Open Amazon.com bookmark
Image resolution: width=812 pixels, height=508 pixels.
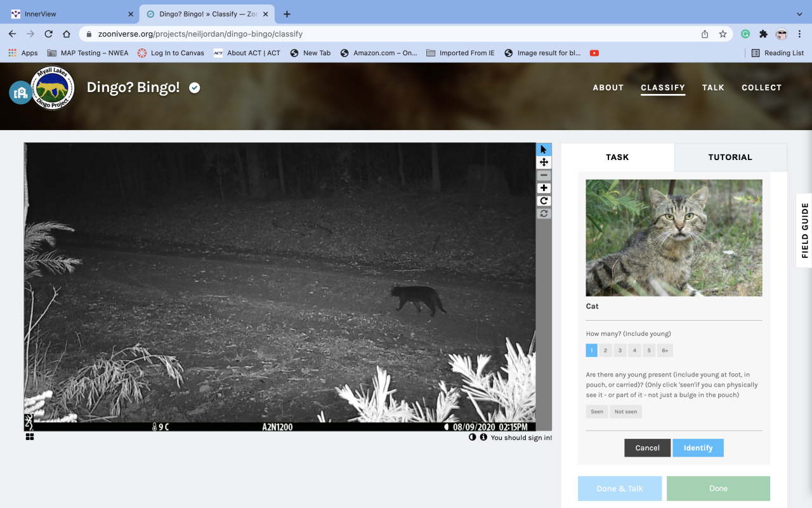tap(379, 53)
